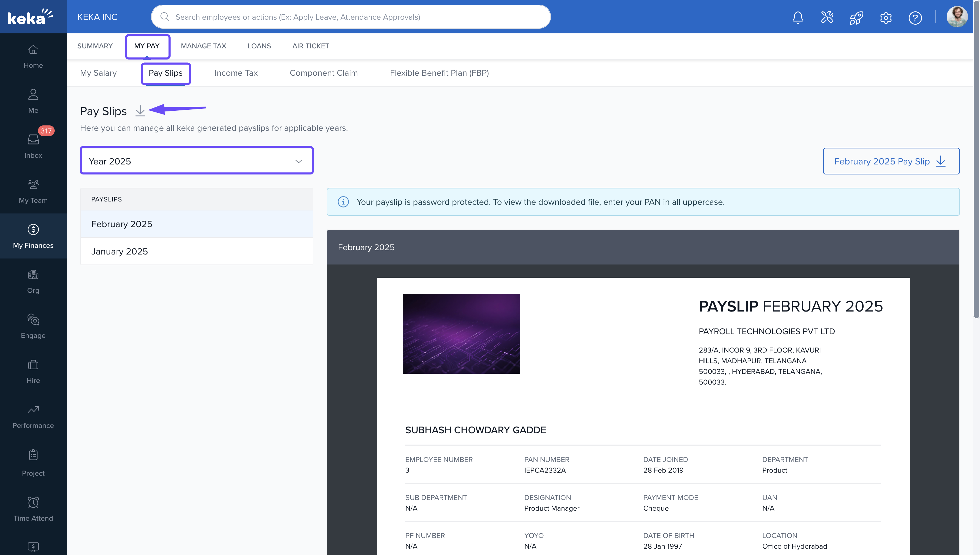Open the Income Tax sub-tab

[x=236, y=73]
